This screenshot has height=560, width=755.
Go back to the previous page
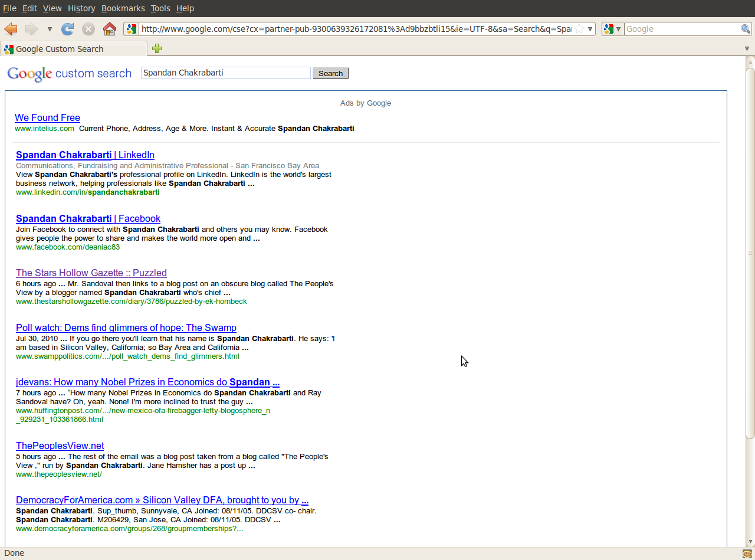(x=11, y=29)
